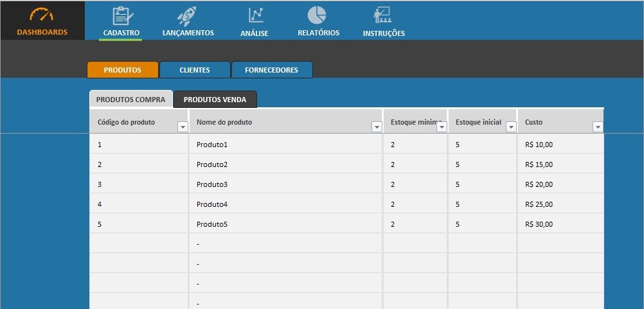Switch to the CLIENTES tab
This screenshot has width=644, height=309.
tap(195, 70)
